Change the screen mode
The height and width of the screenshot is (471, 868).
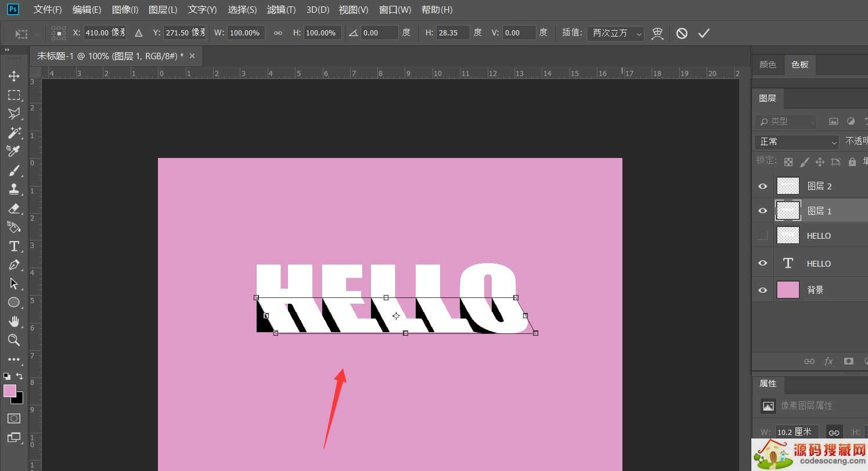[x=14, y=437]
